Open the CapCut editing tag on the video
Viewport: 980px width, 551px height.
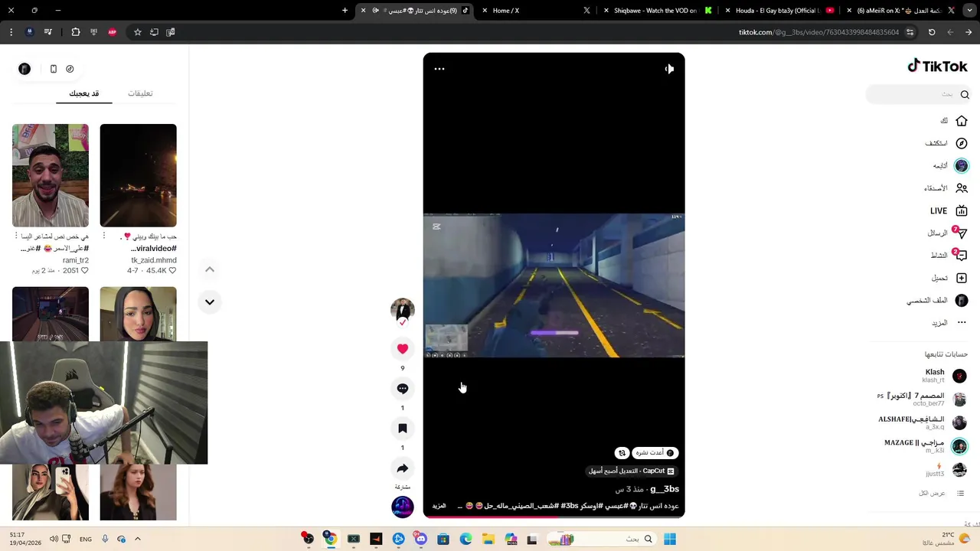coord(632,471)
